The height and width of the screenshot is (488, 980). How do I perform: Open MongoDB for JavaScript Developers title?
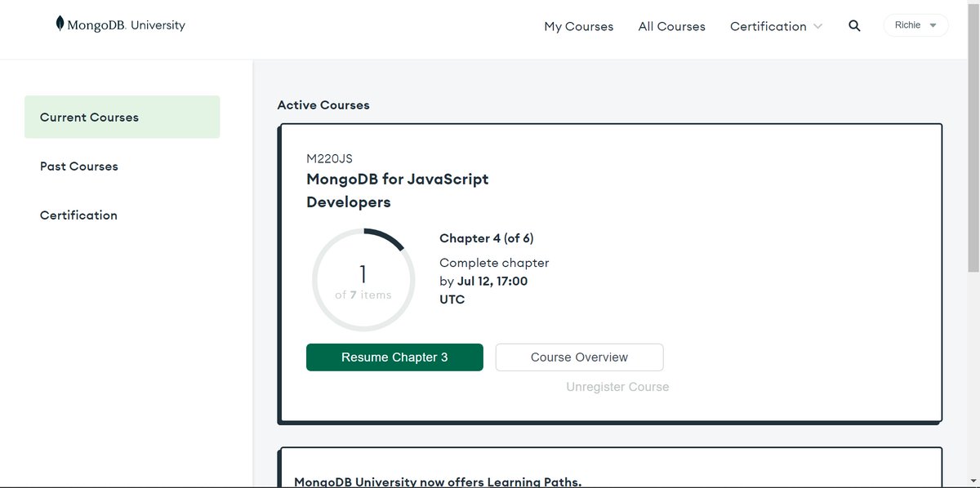tap(397, 190)
